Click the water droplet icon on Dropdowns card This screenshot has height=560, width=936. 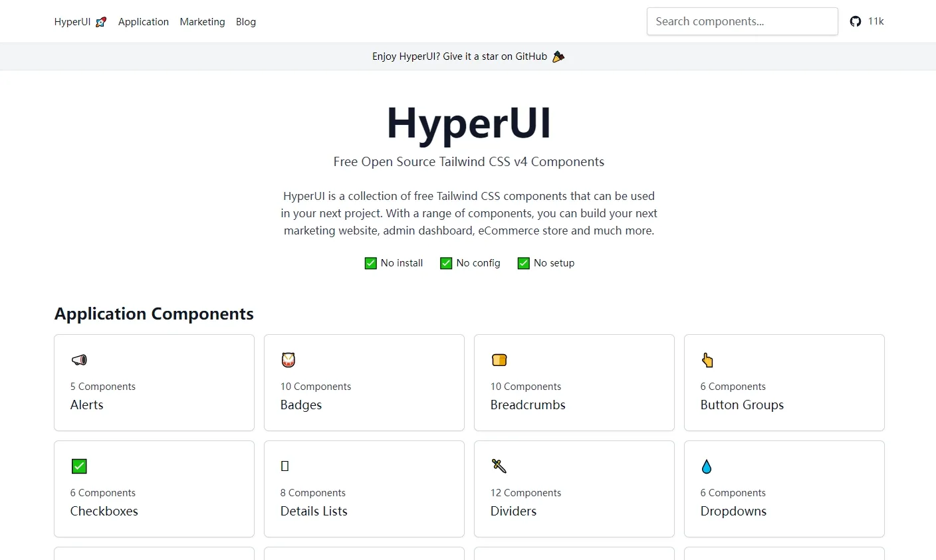(707, 466)
